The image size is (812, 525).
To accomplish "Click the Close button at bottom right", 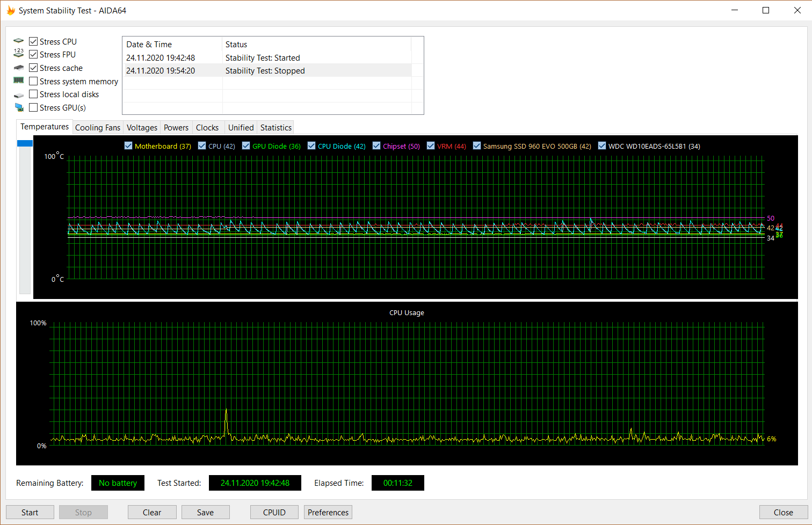I will (x=783, y=512).
